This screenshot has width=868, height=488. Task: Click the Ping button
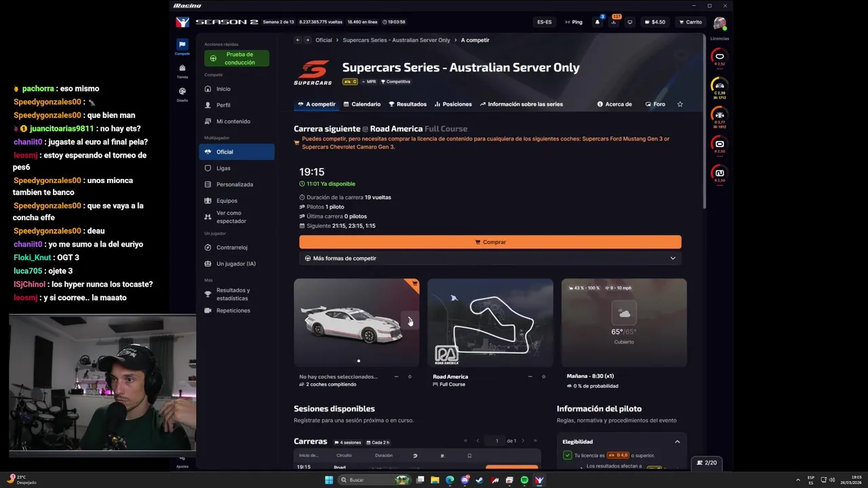tap(574, 22)
